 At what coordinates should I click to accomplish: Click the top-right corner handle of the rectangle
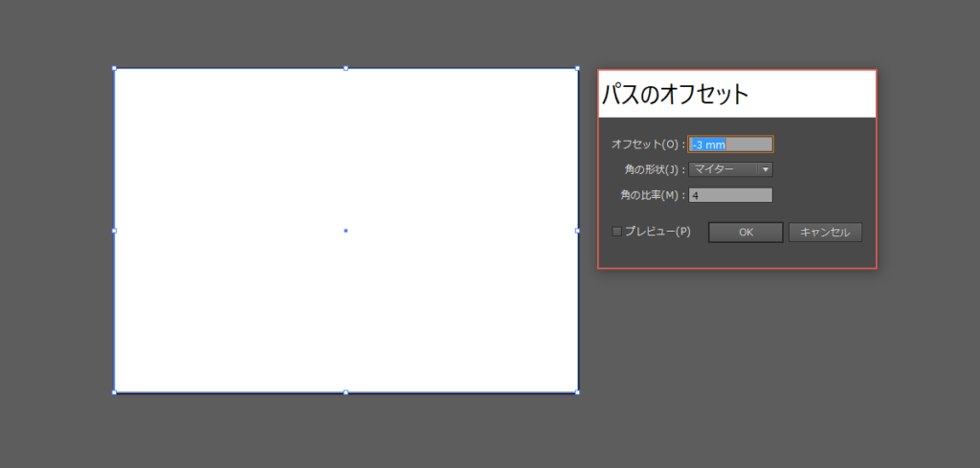pyautogui.click(x=577, y=68)
